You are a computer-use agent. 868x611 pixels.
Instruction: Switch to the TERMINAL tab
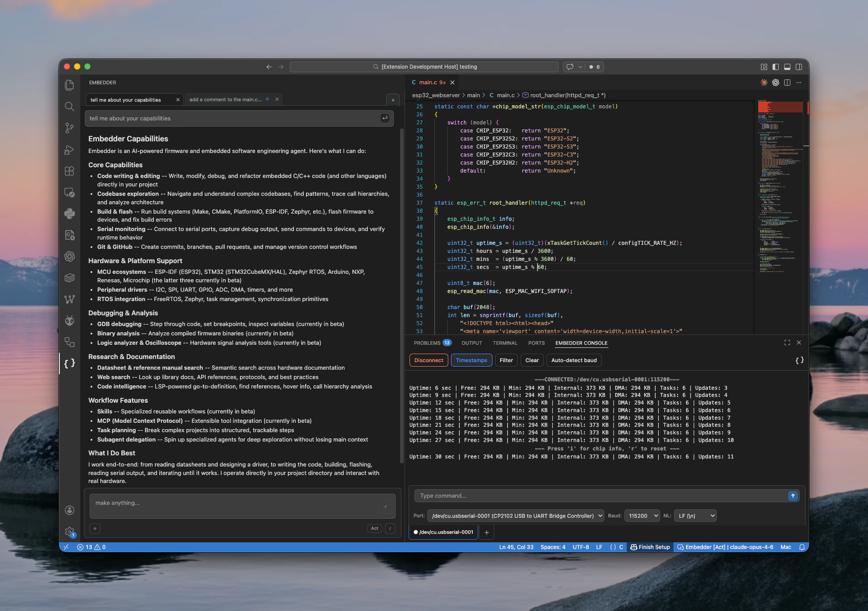click(504, 343)
